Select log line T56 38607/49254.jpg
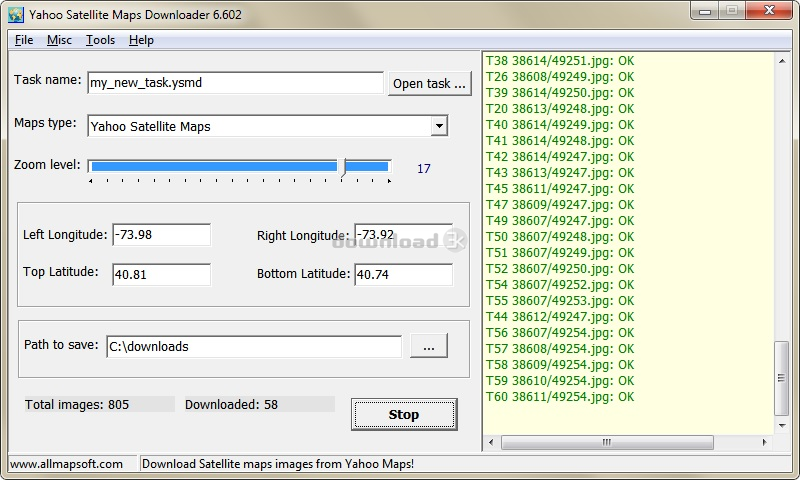The image size is (800, 480). coord(560,333)
